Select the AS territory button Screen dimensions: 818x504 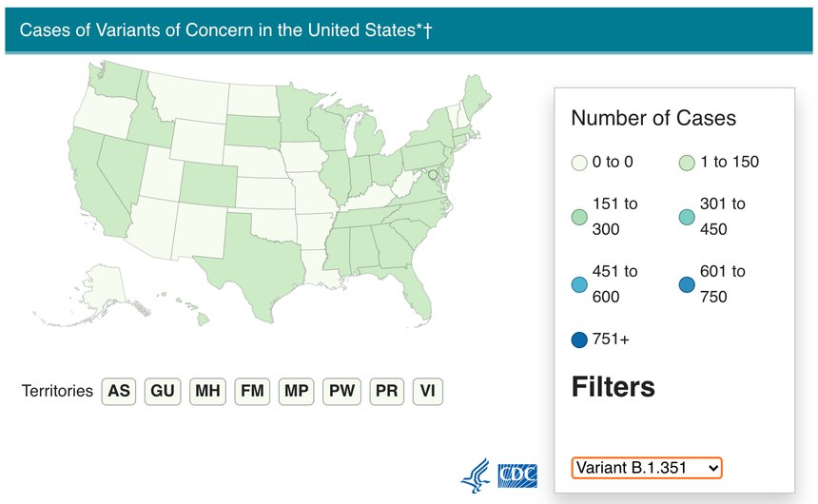click(x=119, y=391)
